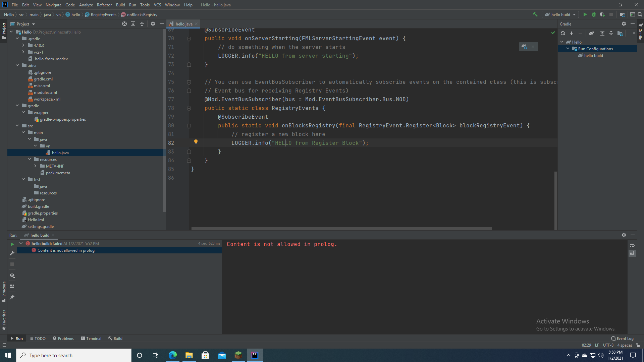Reload all Gradle projects with the refresh icon
Screen dimensions: 644x362
click(x=563, y=33)
